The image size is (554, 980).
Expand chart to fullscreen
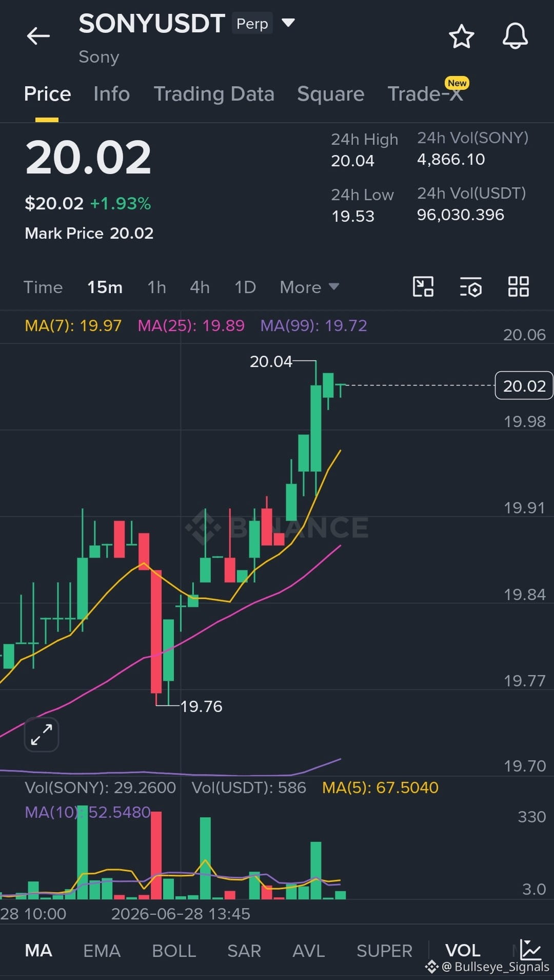tap(42, 734)
